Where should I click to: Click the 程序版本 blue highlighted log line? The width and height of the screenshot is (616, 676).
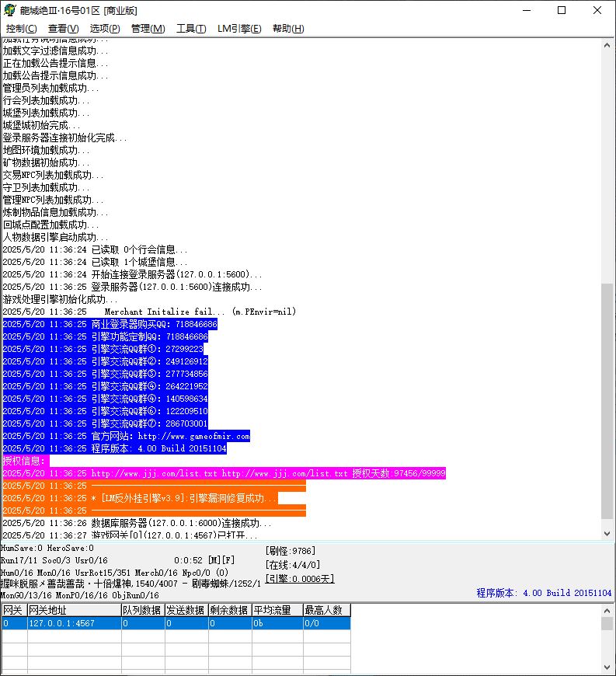point(115,448)
